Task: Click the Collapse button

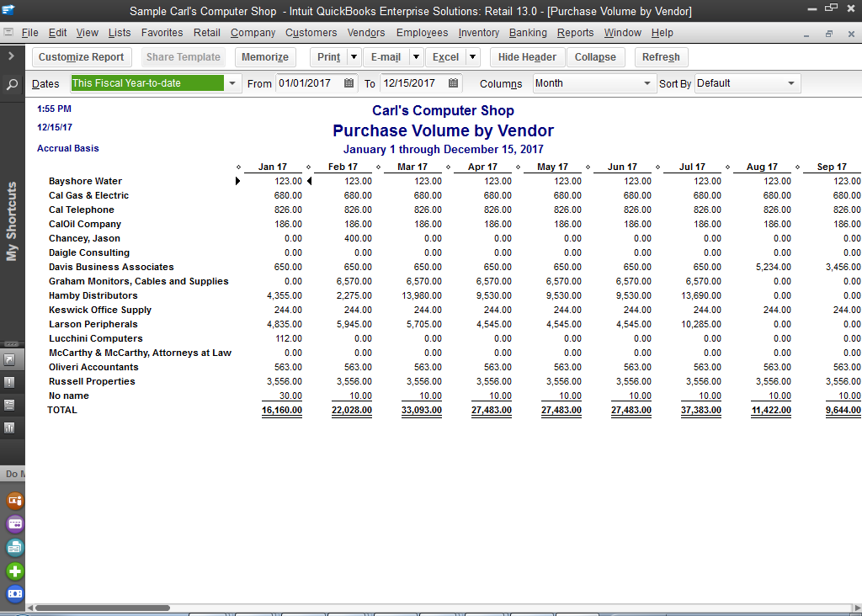Action: click(x=595, y=57)
